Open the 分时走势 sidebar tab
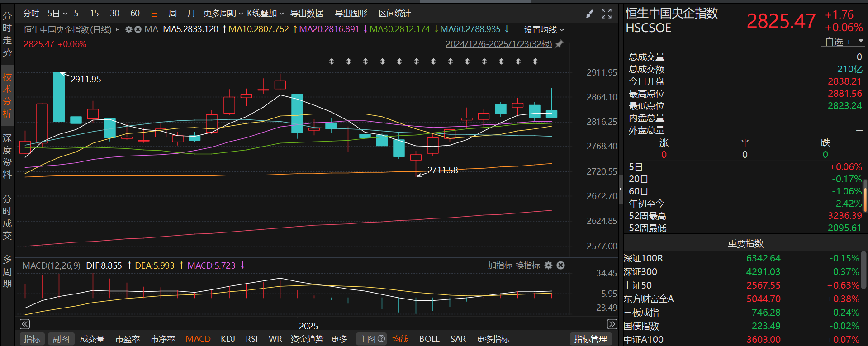 coord(7,34)
